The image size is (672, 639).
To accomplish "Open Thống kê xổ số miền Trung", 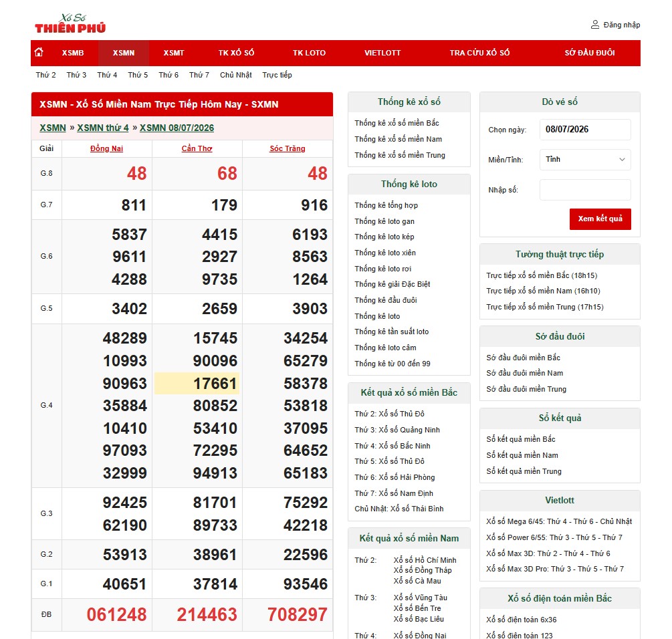I will pyautogui.click(x=399, y=155).
